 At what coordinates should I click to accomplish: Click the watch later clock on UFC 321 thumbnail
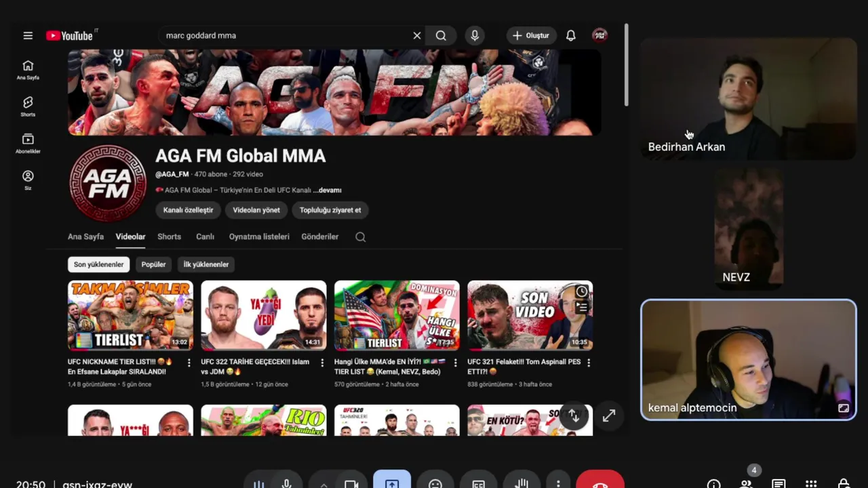(x=582, y=291)
